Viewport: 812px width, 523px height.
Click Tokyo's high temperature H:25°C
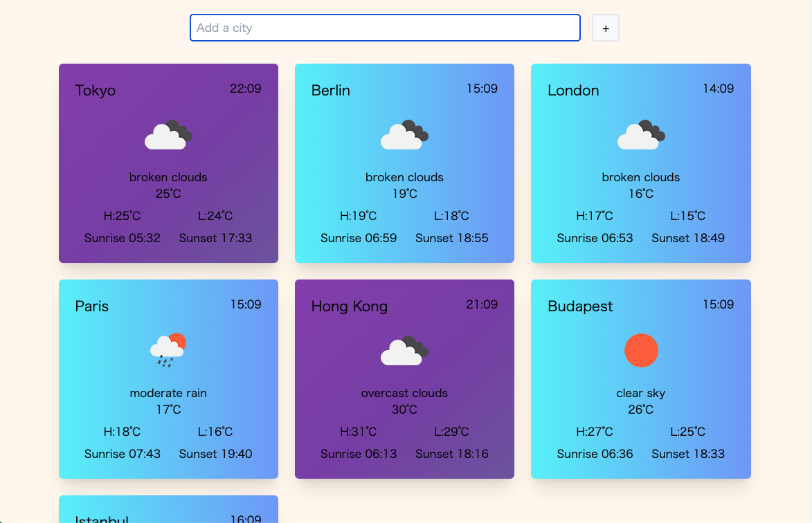click(x=122, y=216)
